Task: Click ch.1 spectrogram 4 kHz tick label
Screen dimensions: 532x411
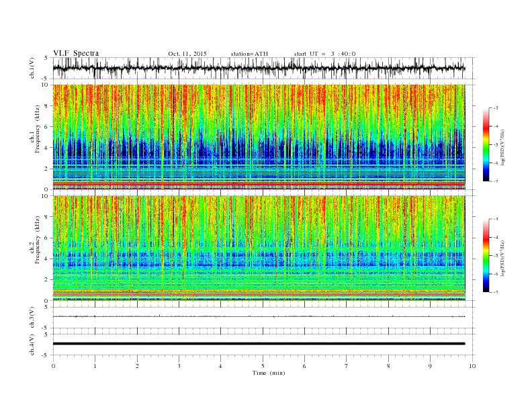Action: 47,148
